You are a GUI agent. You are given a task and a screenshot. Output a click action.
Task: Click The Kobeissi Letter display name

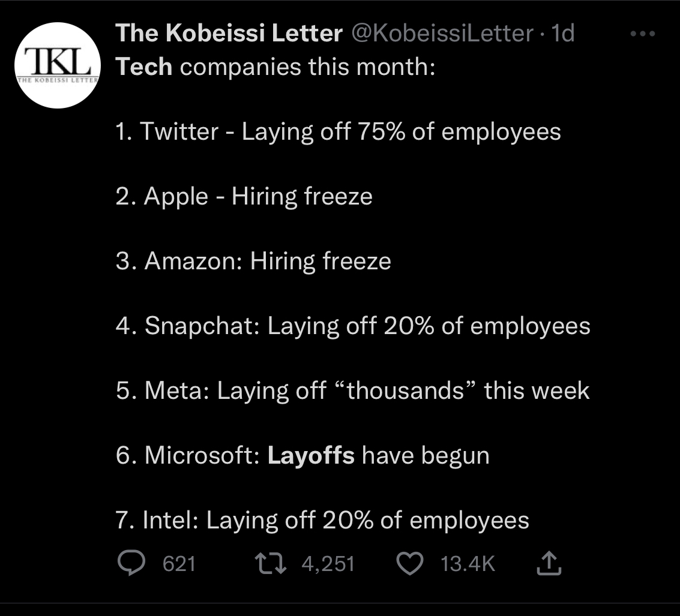click(229, 33)
